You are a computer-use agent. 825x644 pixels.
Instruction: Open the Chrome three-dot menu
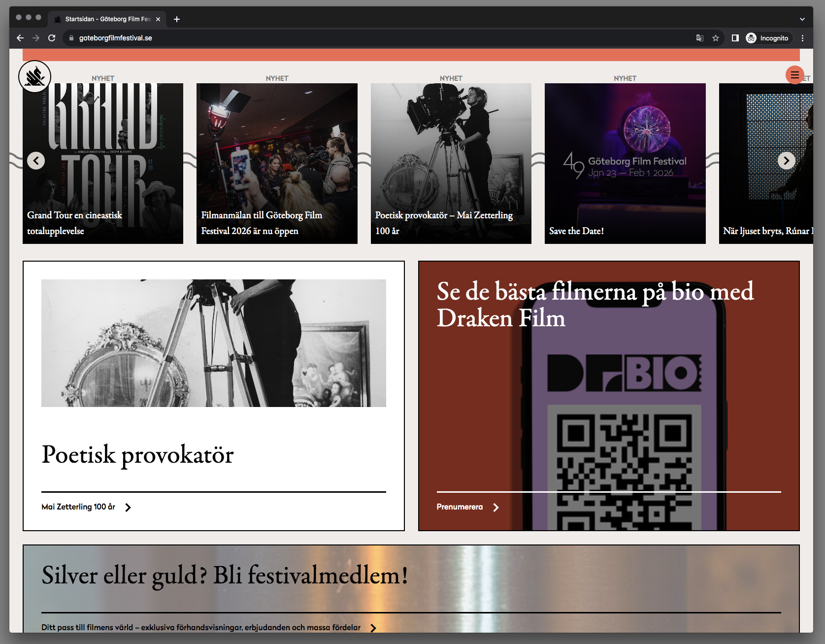(x=802, y=38)
